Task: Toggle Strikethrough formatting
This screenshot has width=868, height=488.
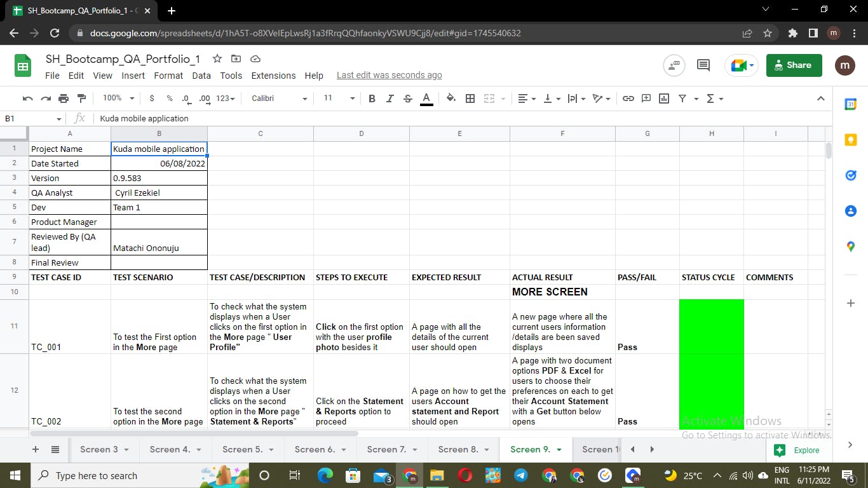Action: (x=408, y=98)
